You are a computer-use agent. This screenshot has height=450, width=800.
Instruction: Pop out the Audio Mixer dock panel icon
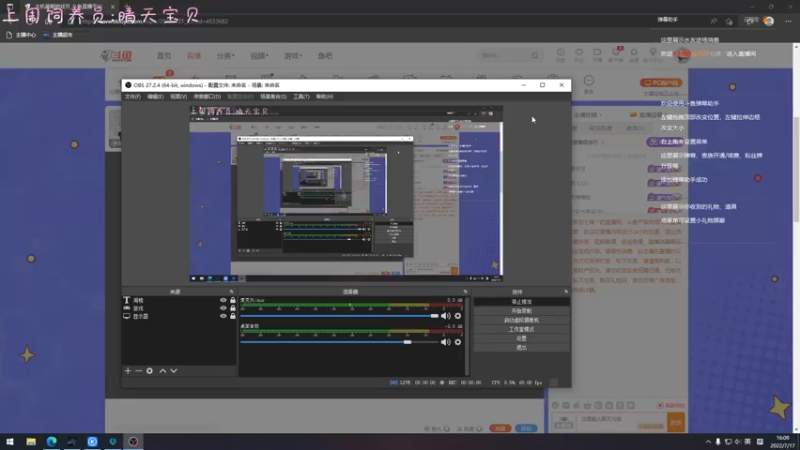465,292
